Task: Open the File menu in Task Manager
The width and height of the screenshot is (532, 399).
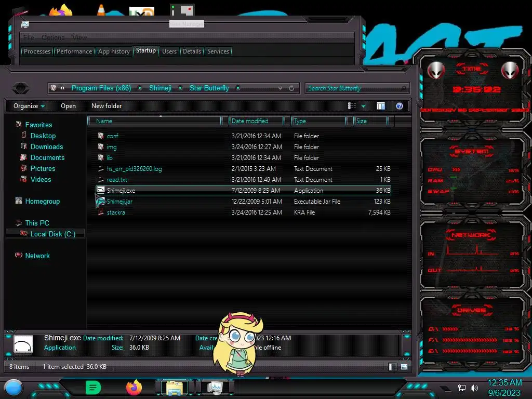Action: pyautogui.click(x=29, y=37)
